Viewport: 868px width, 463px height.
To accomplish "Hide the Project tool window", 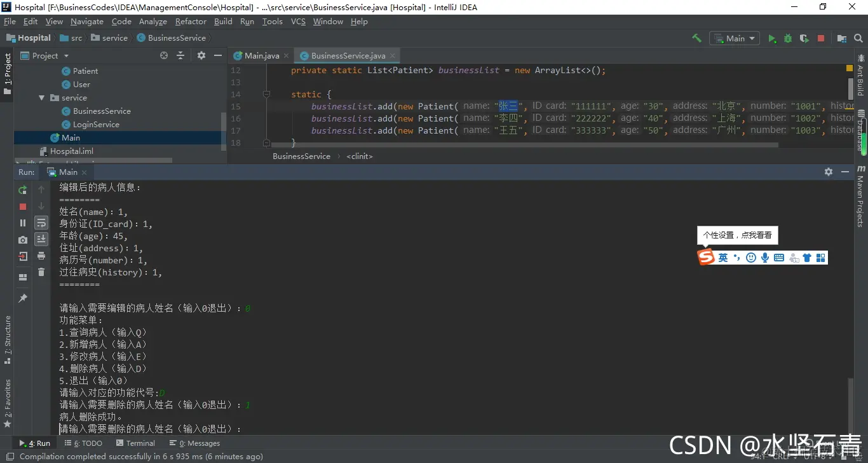I will [217, 56].
